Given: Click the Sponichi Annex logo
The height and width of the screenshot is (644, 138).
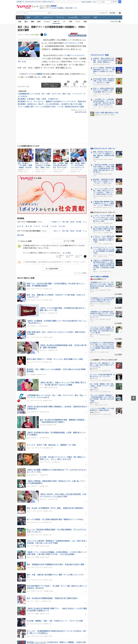Looking at the screenshot, I should point(77,35).
